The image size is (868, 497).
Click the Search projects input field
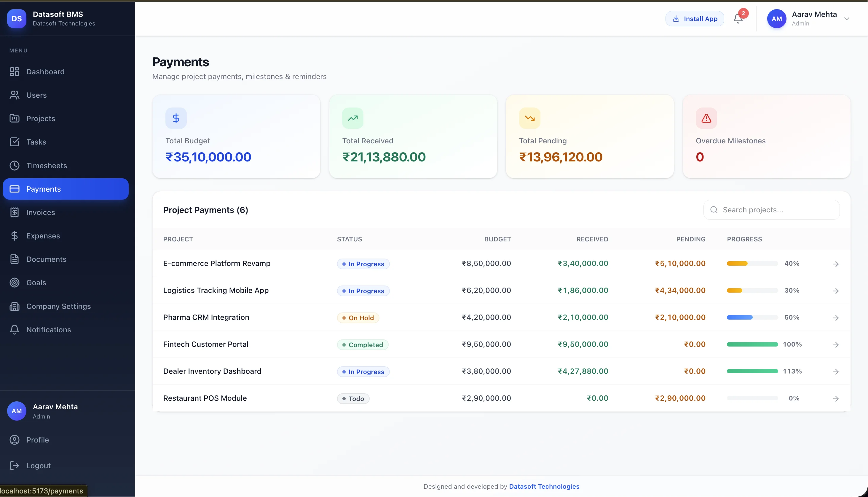[x=771, y=210]
